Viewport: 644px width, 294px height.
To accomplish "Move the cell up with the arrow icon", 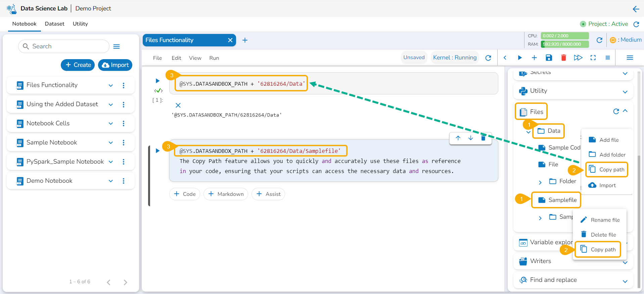I will 458,138.
